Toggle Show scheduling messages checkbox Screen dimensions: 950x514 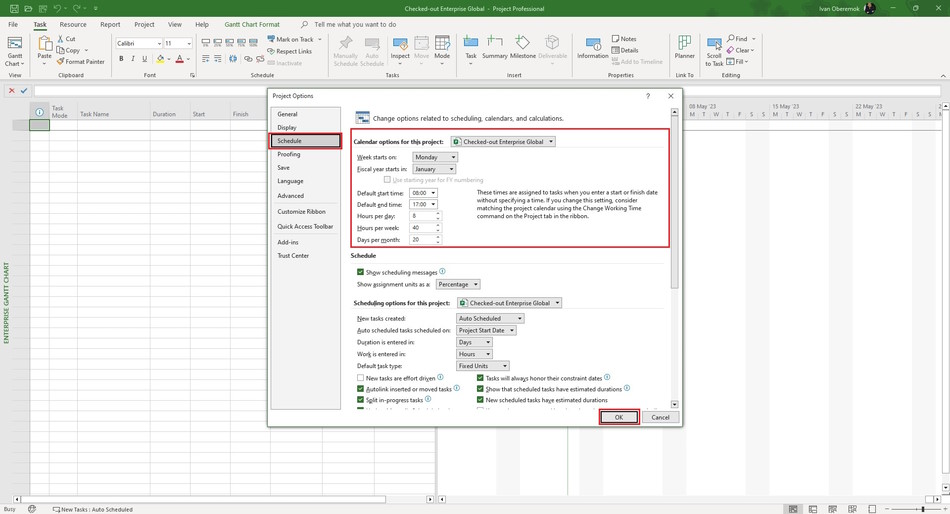[360, 272]
